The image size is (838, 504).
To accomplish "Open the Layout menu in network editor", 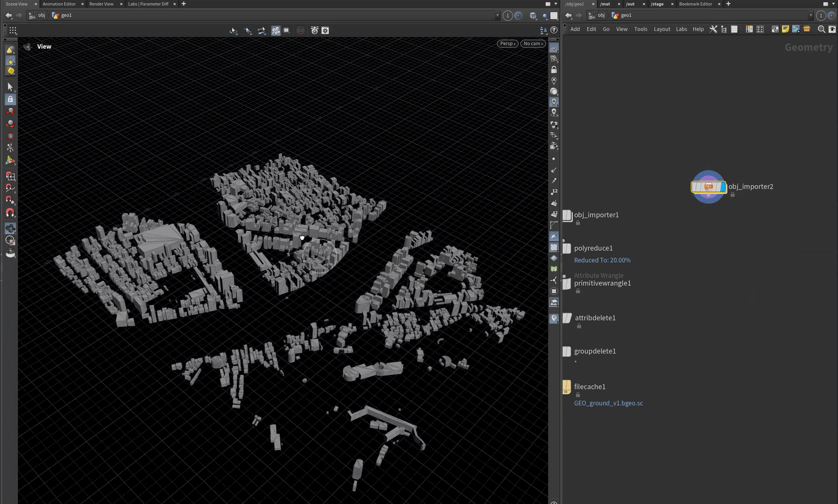I will point(661,29).
